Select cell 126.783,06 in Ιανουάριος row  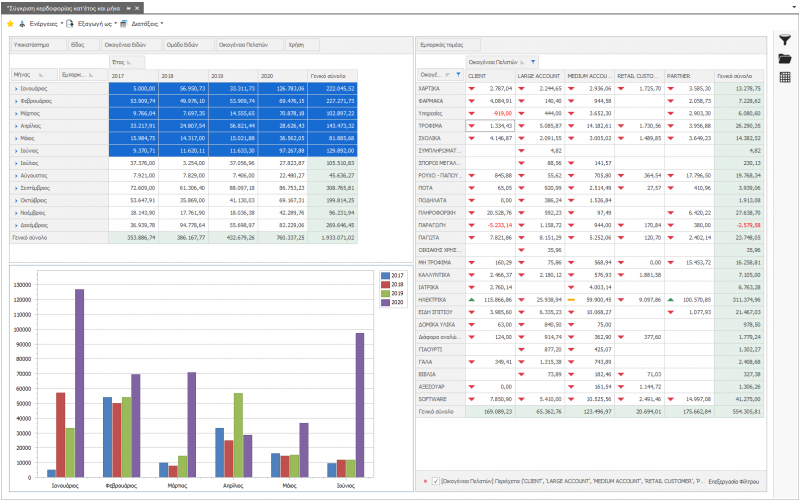(x=283, y=89)
